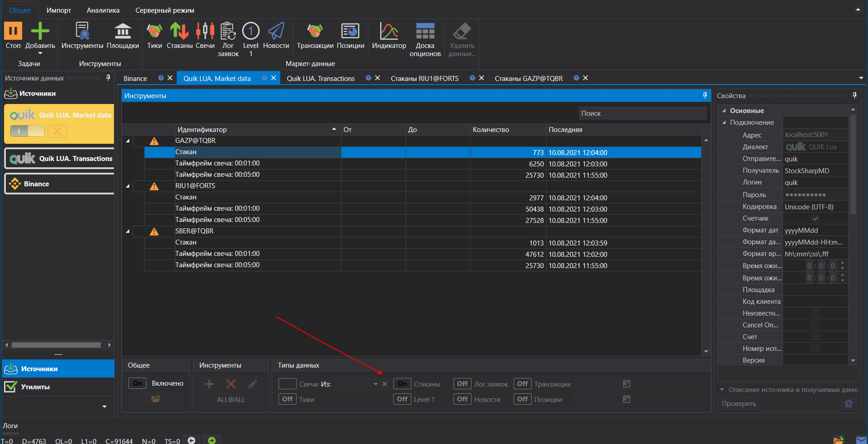The image size is (868, 444).
Task: Click the open-folder icon under Включено
Action: coord(156,399)
